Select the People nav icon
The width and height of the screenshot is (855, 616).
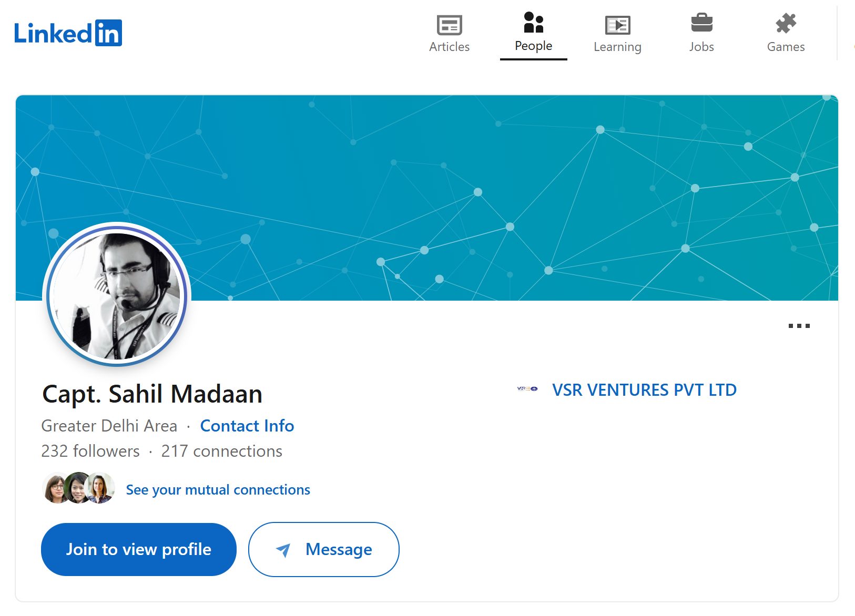tap(533, 23)
